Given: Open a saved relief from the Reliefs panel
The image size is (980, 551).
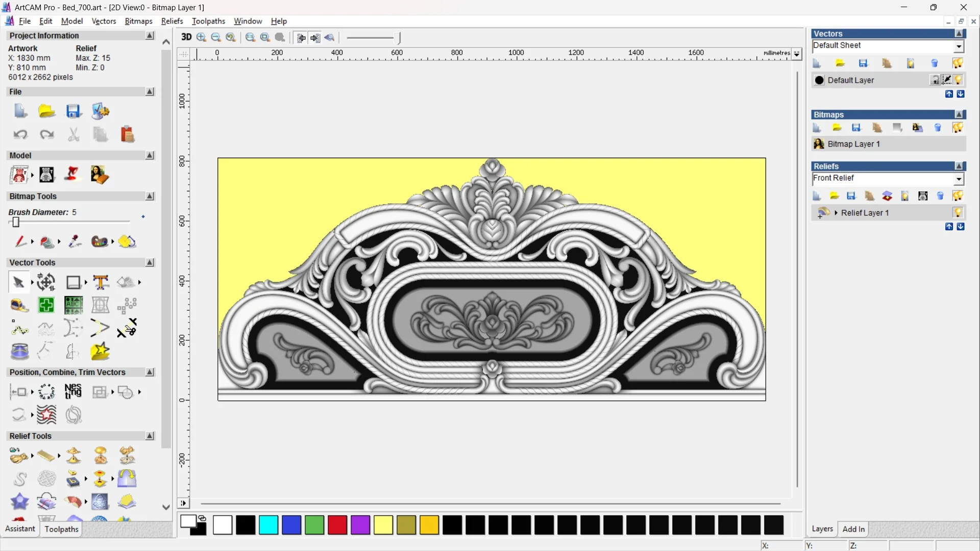Looking at the screenshot, I should [834, 195].
